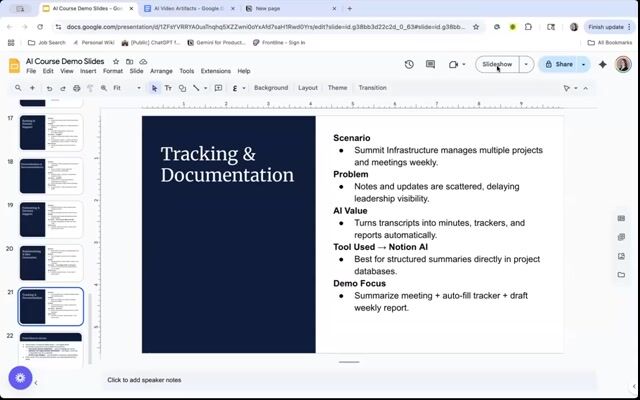Expand the line type dropdown arrow
The height and width of the screenshot is (400, 640).
[205, 88]
